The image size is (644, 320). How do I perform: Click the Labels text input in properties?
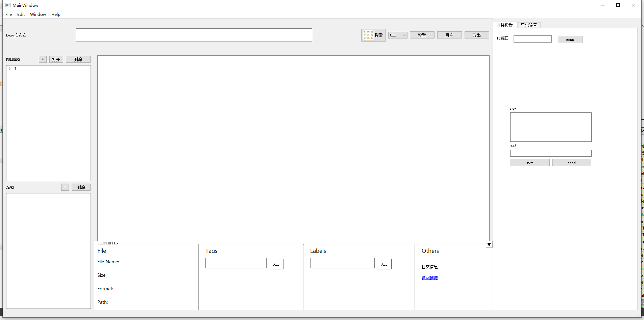[342, 263]
